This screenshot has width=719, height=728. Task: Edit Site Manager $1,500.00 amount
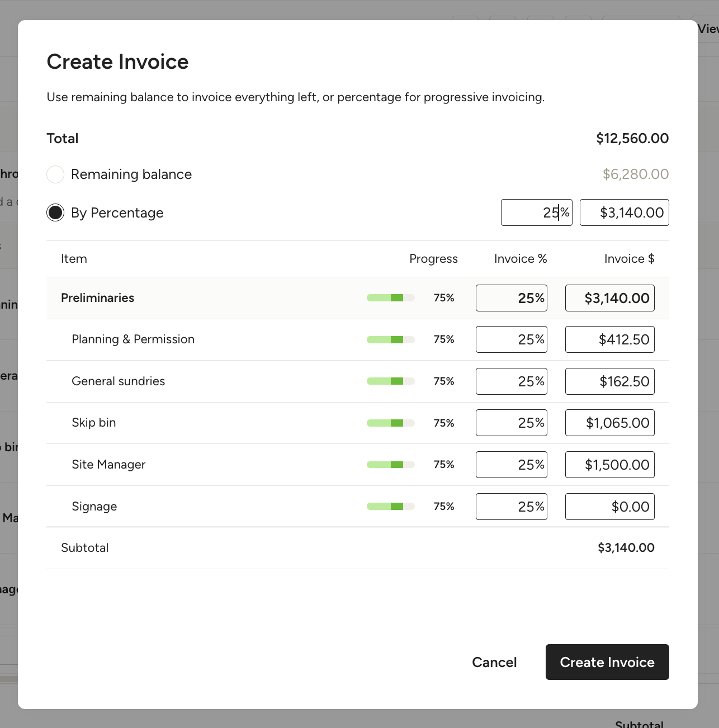609,465
